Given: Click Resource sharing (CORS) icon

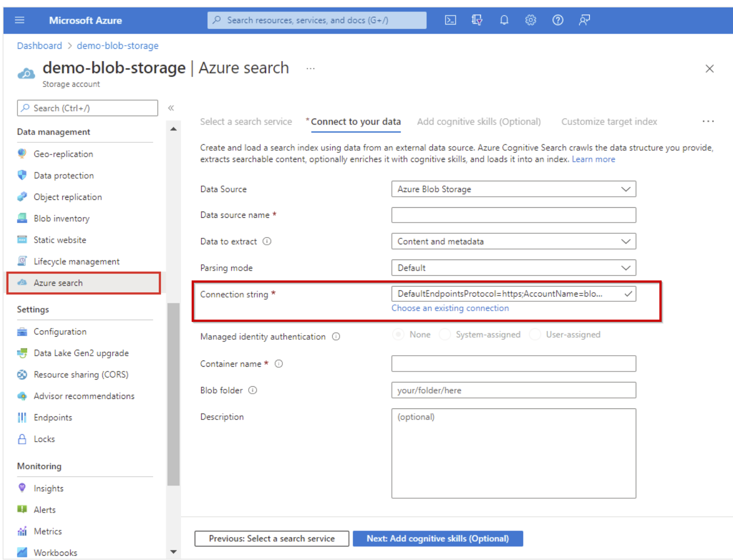Looking at the screenshot, I should [22, 374].
